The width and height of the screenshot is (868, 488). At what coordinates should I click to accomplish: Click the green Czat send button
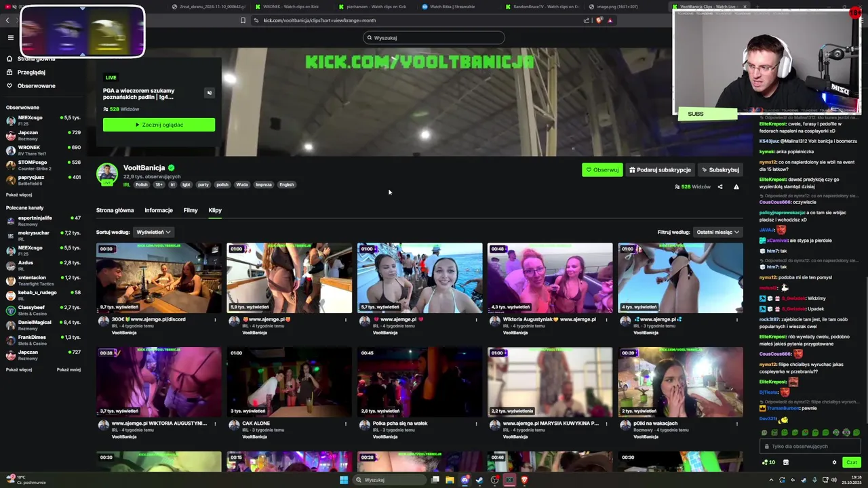click(x=852, y=462)
